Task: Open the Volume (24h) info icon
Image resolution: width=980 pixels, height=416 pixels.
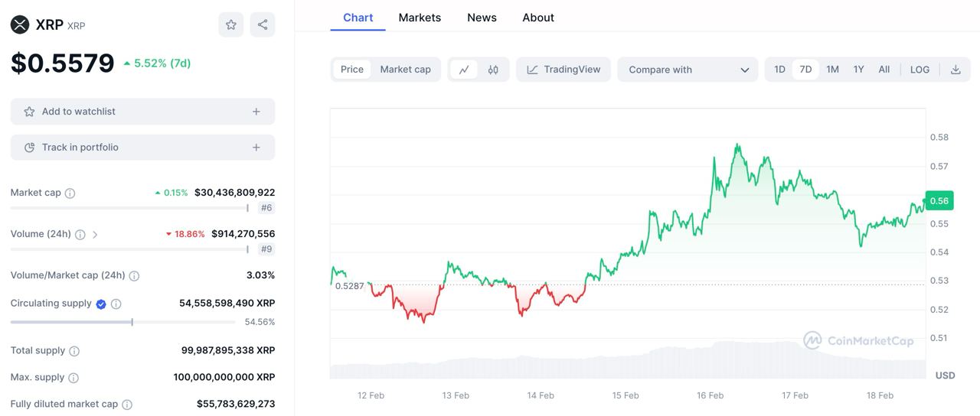Action: 80,235
